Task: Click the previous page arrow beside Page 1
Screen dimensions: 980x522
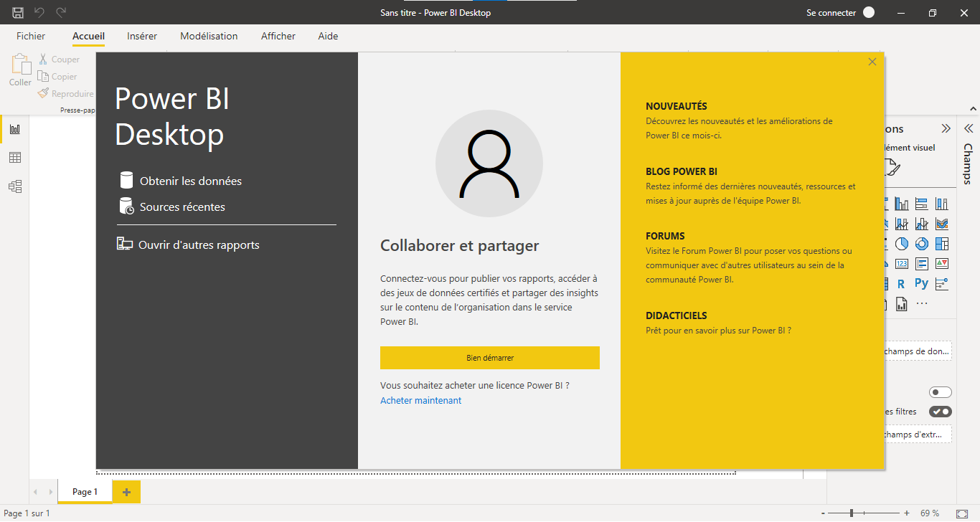Action: tap(36, 492)
